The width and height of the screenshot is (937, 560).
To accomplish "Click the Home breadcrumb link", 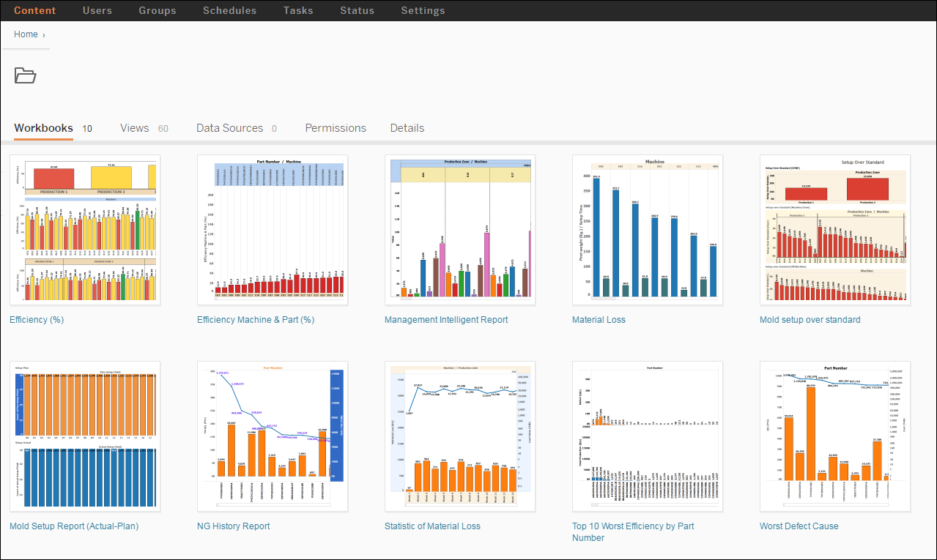I will point(26,34).
